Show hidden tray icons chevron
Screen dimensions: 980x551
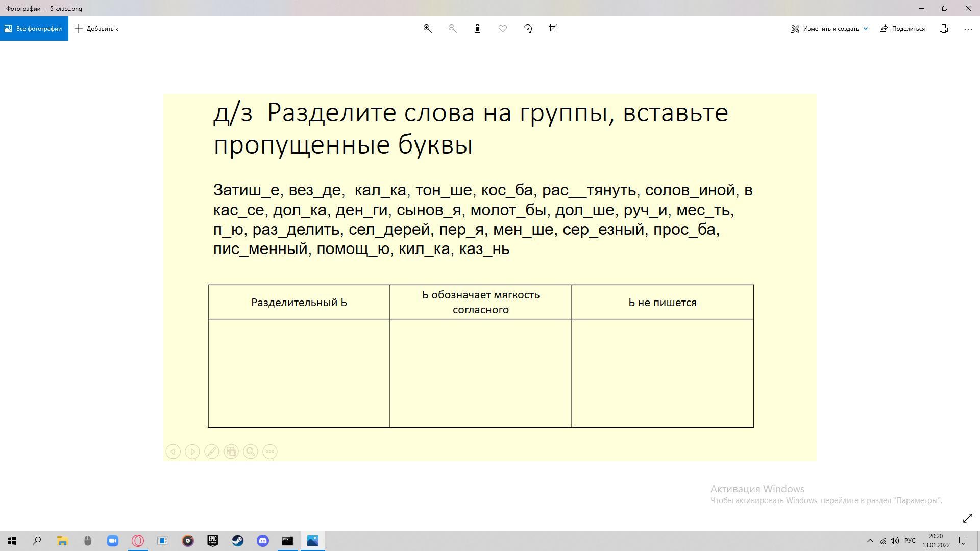click(x=870, y=541)
